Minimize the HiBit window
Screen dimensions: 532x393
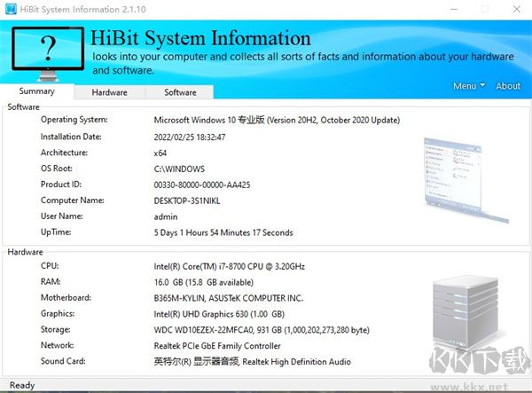[454, 9]
